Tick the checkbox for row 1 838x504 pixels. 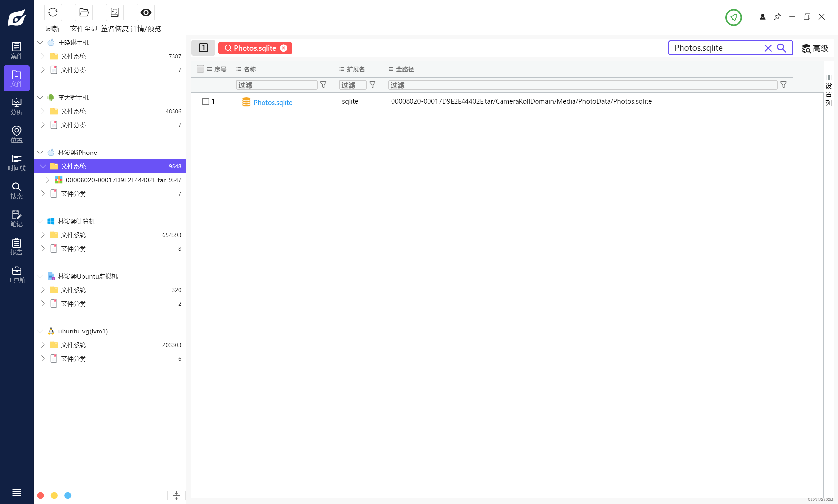coord(206,101)
